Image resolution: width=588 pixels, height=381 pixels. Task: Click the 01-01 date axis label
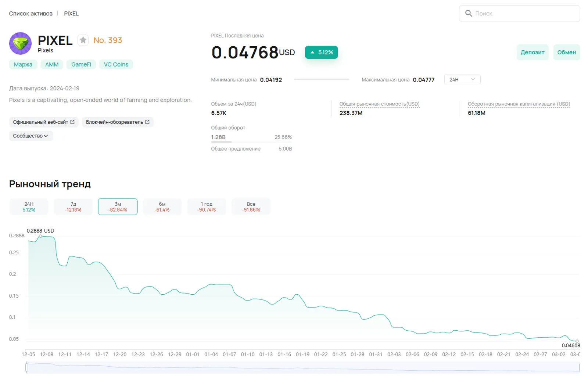point(193,355)
